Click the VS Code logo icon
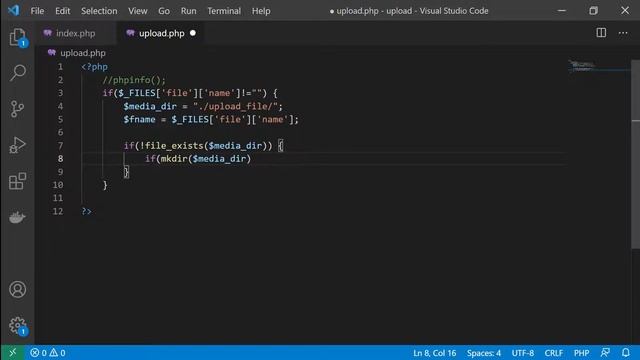The width and height of the screenshot is (640, 360). [x=13, y=10]
